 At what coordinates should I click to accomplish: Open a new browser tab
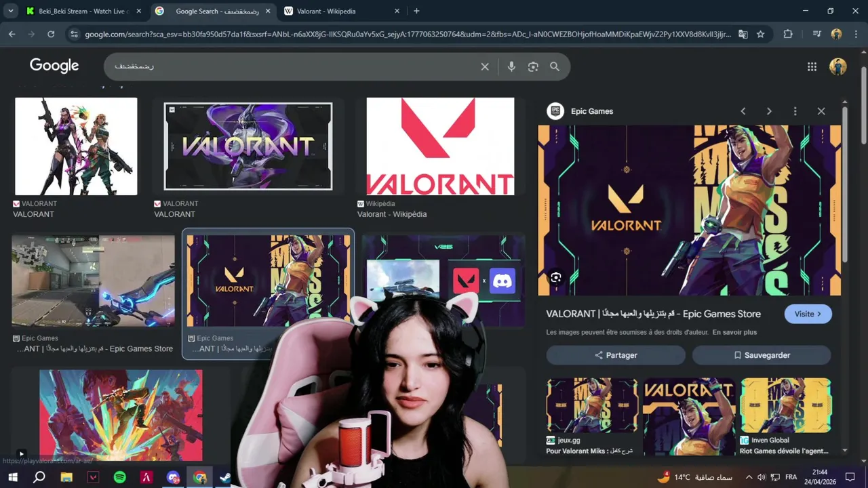[x=416, y=11]
